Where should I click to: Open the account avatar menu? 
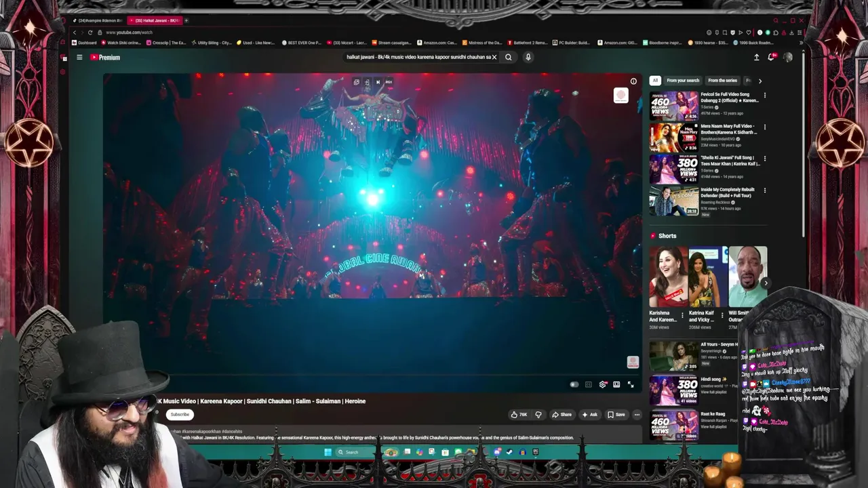pos(787,58)
